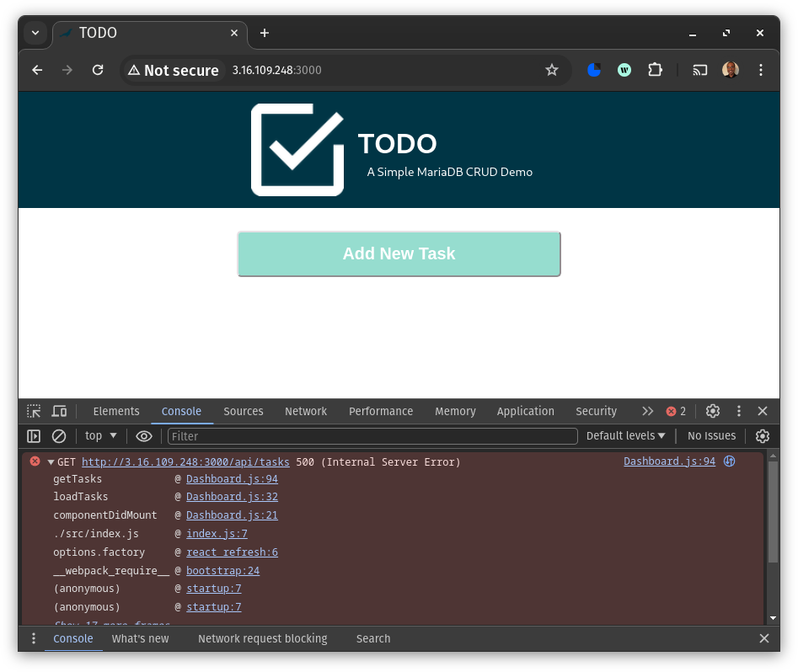The image size is (798, 672).
Task: Click the browser forward arrow
Action: click(67, 70)
